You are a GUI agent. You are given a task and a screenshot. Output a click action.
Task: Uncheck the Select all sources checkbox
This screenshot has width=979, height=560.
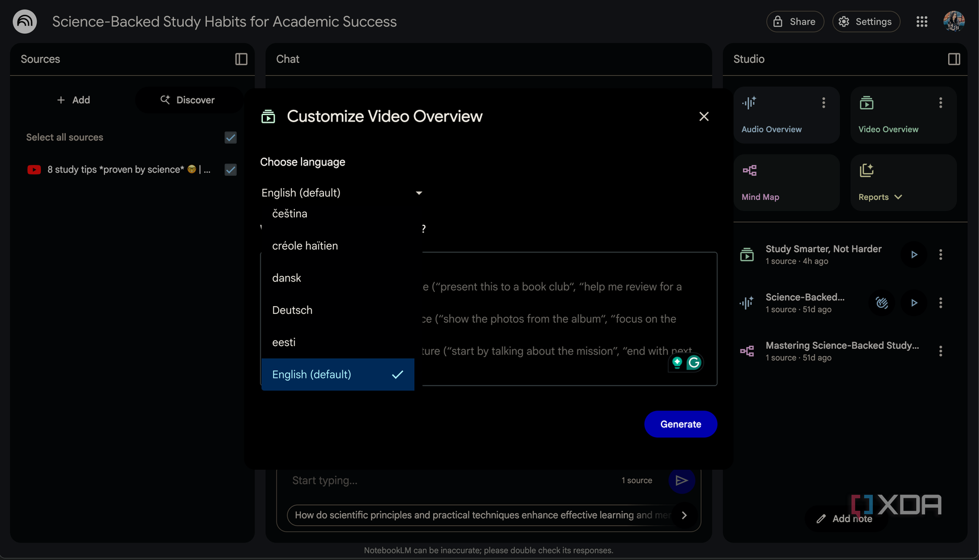230,137
